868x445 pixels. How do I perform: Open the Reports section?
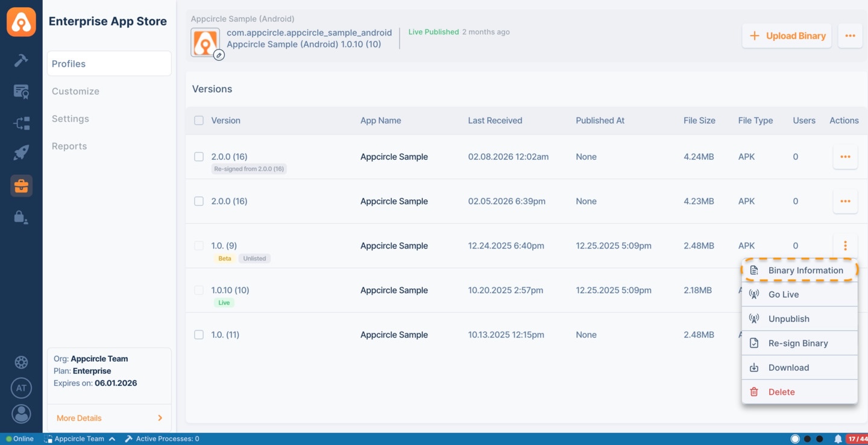(69, 146)
